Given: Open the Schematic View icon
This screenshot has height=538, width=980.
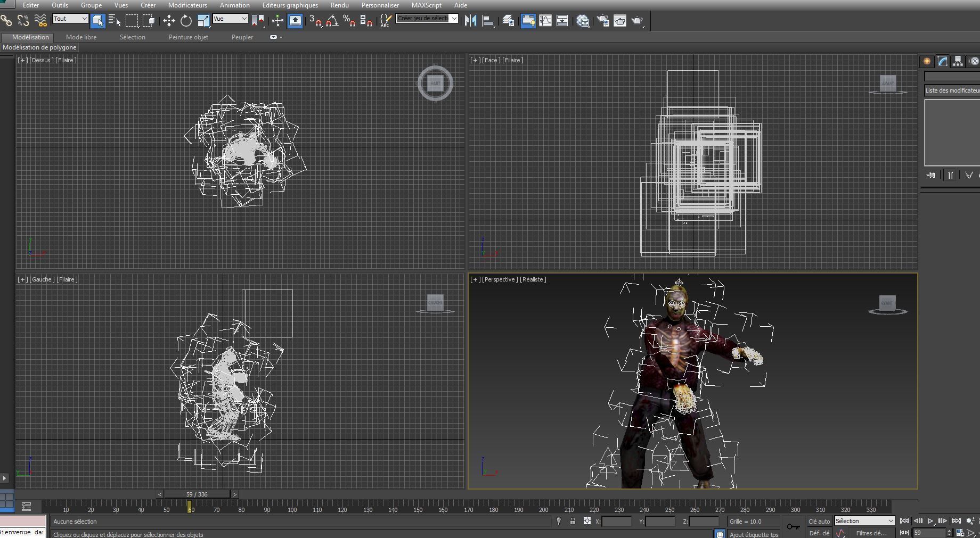Looking at the screenshot, I should [x=562, y=21].
